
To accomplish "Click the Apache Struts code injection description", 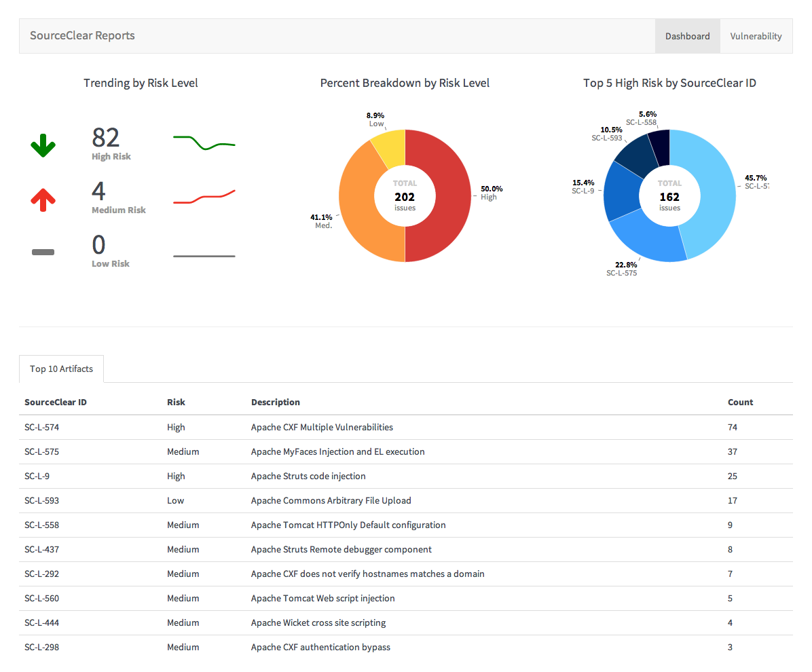I will click(x=308, y=476).
